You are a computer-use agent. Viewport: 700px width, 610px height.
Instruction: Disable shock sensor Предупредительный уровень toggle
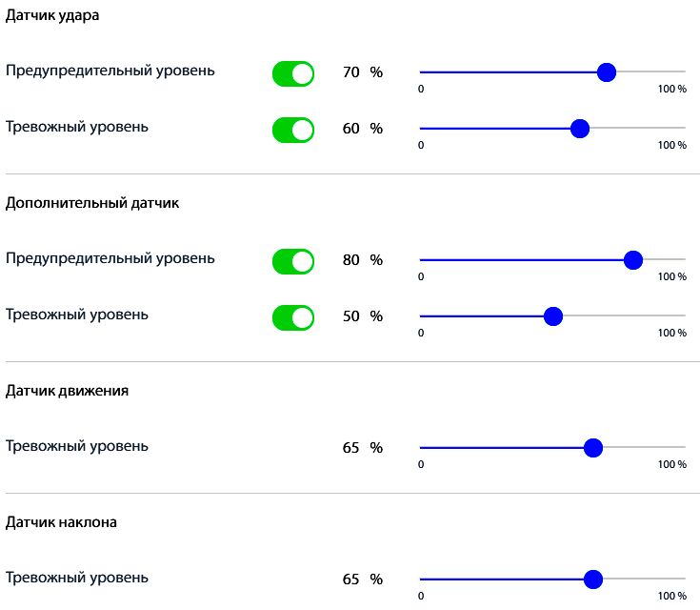pos(293,73)
